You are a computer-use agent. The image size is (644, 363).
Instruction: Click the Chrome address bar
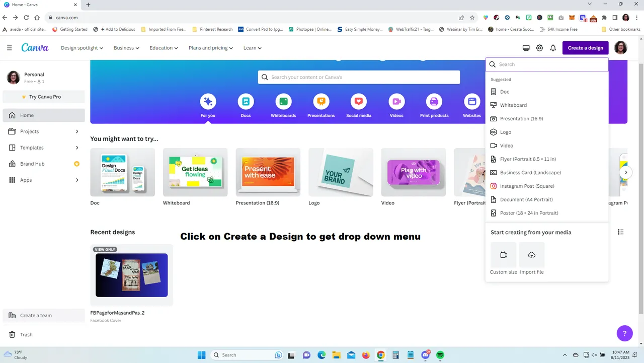coord(262,18)
